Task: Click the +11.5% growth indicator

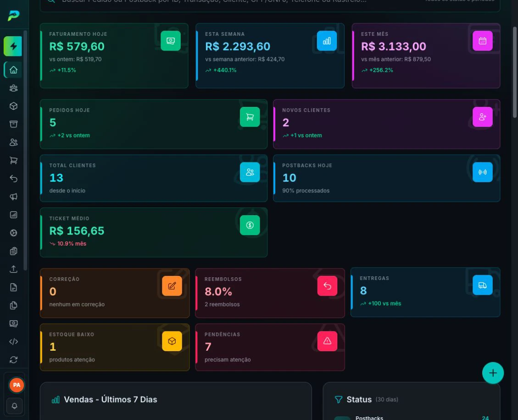Action: click(x=63, y=70)
